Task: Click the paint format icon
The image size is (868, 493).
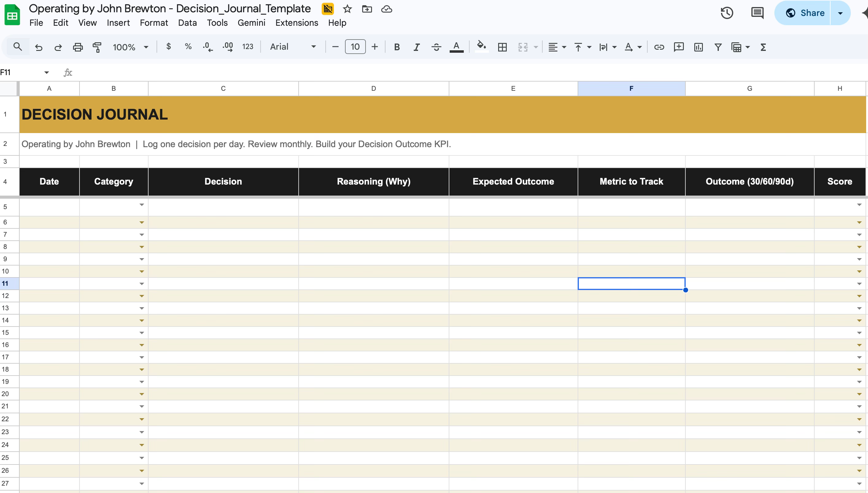Action: pyautogui.click(x=97, y=47)
